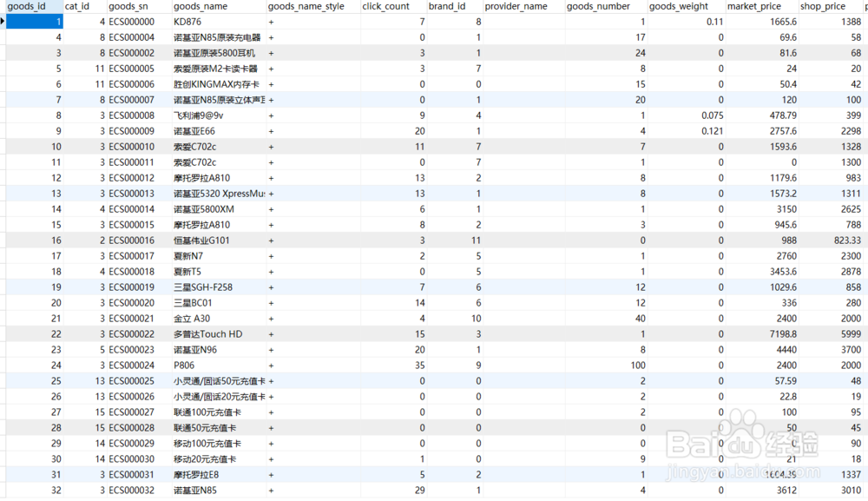Click the 诺基亚5320 XpressMusic name cell
This screenshot has height=501, width=868.
coord(219,194)
